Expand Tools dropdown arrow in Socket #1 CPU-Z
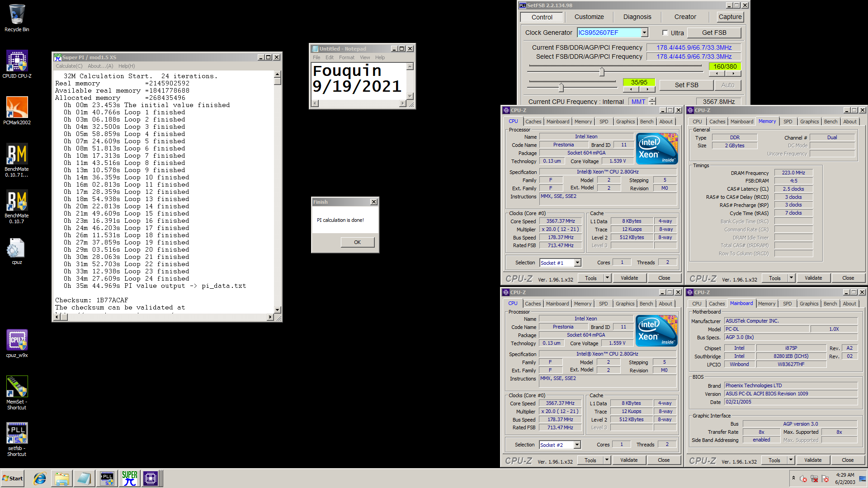Image resolution: width=868 pixels, height=488 pixels. pos(608,278)
